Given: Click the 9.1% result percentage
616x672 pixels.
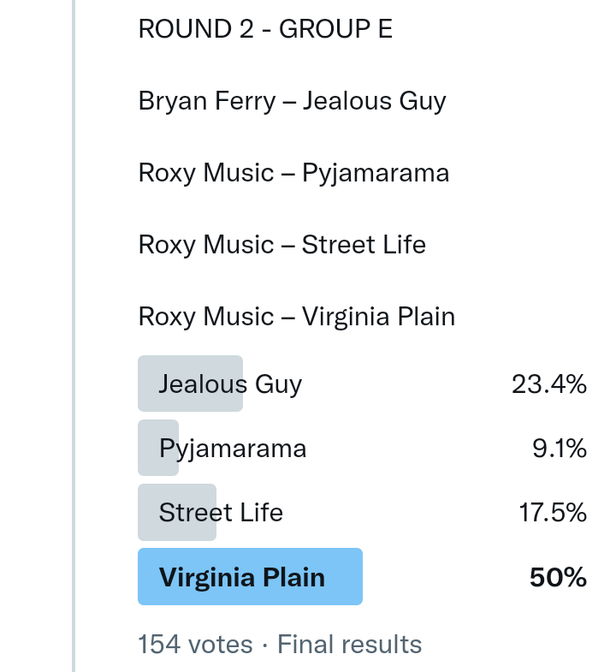Looking at the screenshot, I should [x=559, y=448].
